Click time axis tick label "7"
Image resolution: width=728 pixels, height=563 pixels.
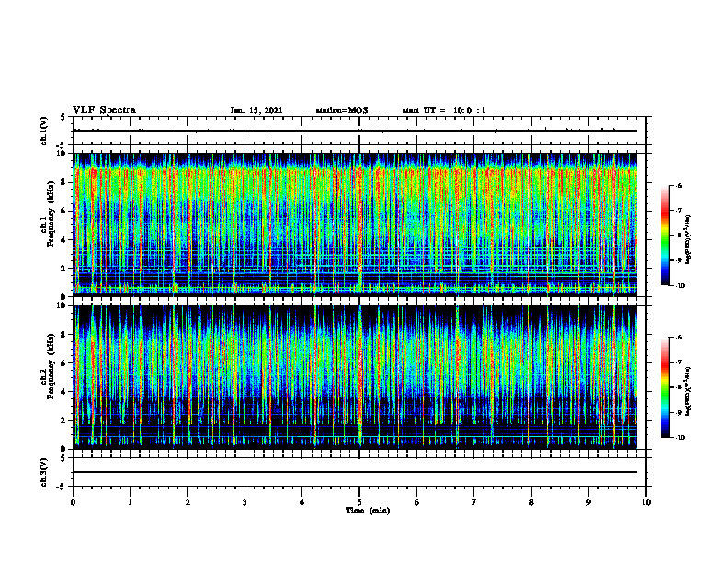point(474,502)
